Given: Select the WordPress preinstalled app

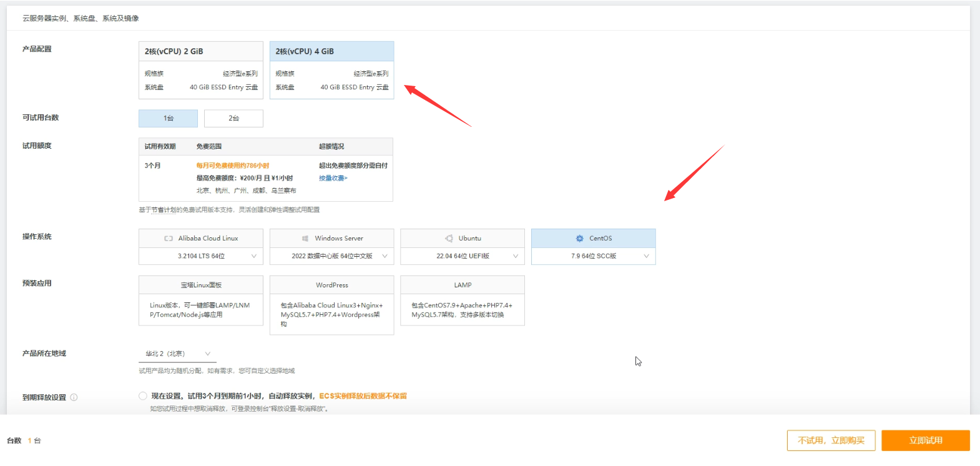Looking at the screenshot, I should (x=331, y=305).
